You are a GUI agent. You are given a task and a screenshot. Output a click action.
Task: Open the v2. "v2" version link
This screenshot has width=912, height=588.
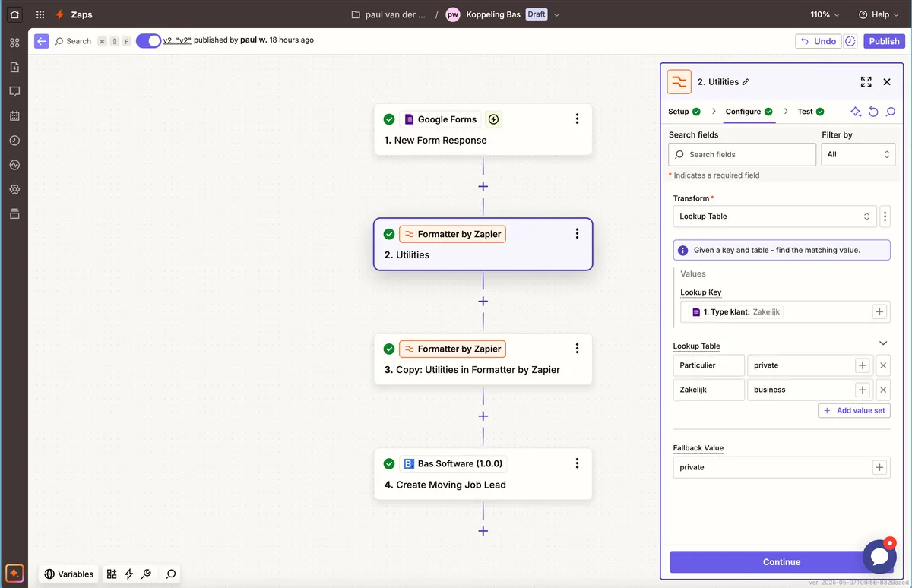[x=177, y=40]
